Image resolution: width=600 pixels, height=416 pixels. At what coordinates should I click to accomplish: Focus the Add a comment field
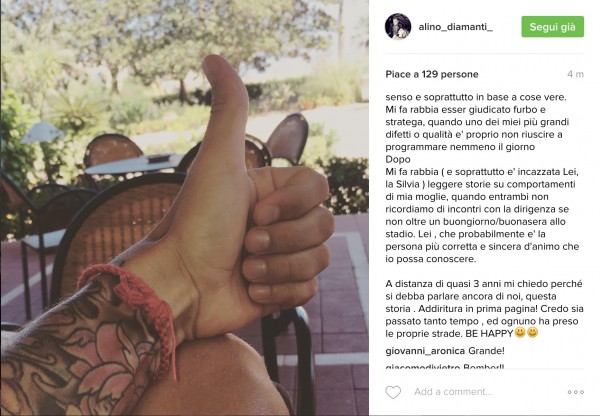[453, 392]
